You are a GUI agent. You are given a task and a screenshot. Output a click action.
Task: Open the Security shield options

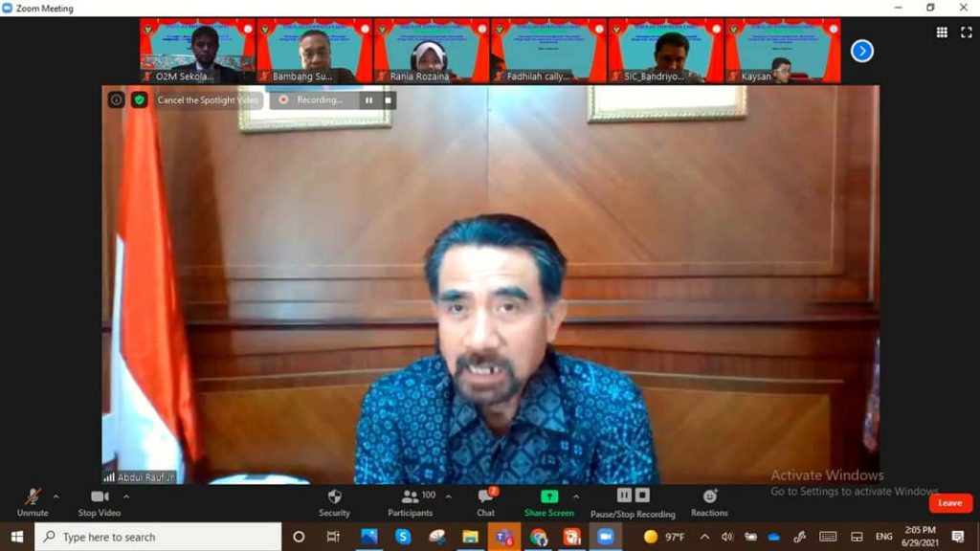tap(334, 501)
